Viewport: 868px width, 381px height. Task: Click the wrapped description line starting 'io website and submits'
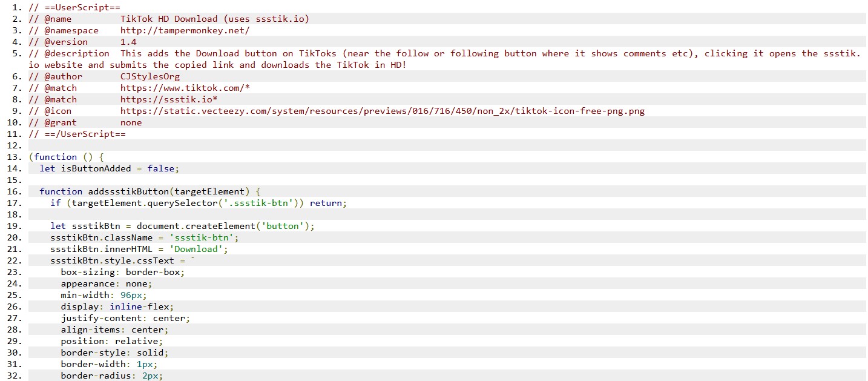[218, 65]
